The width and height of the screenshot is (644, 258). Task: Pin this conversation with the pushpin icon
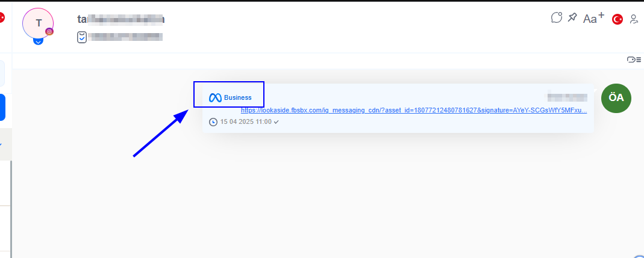[572, 17]
